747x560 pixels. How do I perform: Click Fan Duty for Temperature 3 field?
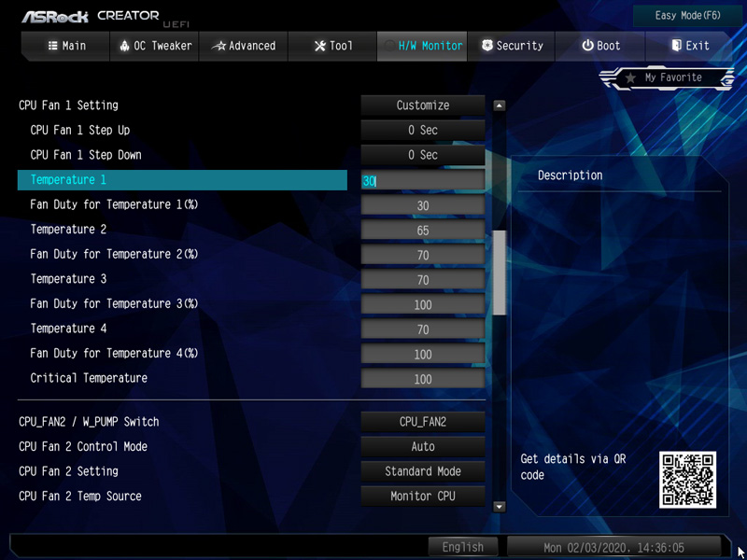[423, 304]
